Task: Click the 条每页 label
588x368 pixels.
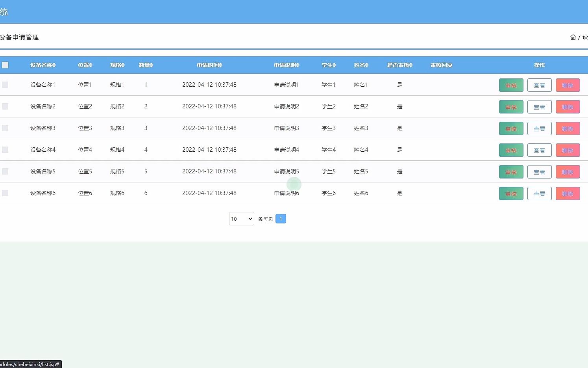Action: coord(265,219)
